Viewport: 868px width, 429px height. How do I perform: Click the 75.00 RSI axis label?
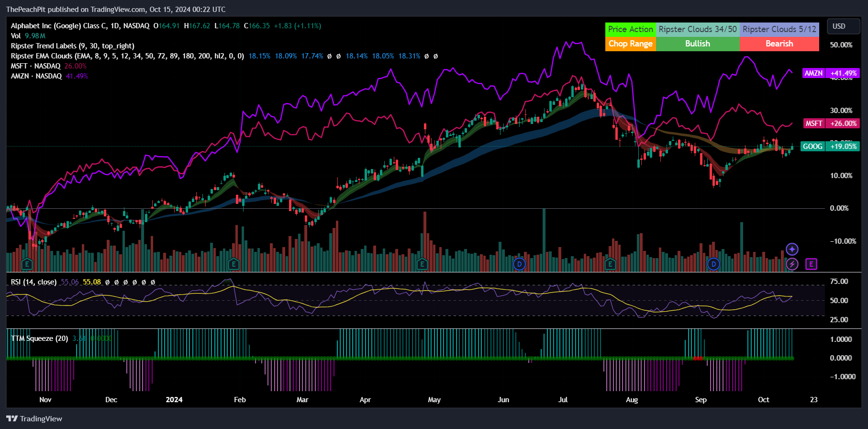tap(839, 282)
